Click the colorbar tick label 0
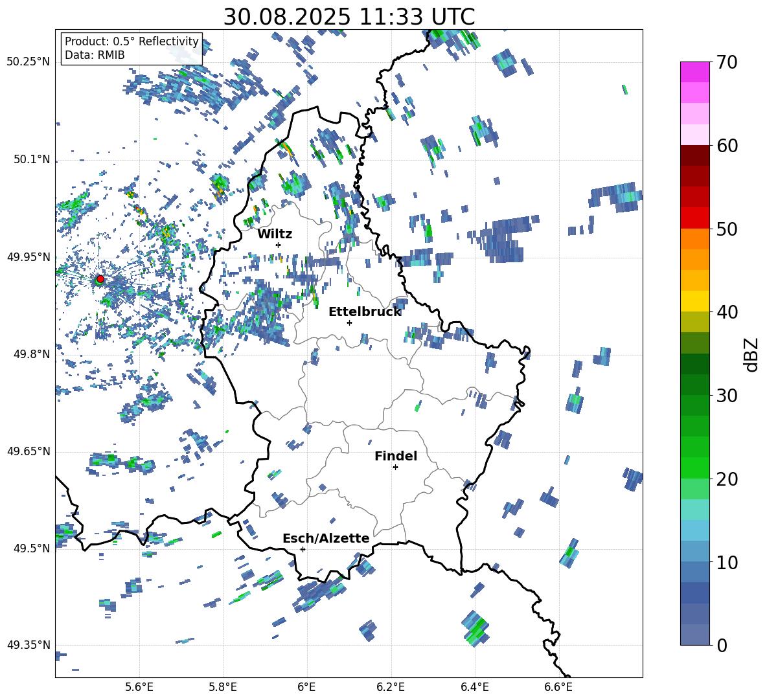This screenshot has height=700, width=767. click(x=722, y=646)
